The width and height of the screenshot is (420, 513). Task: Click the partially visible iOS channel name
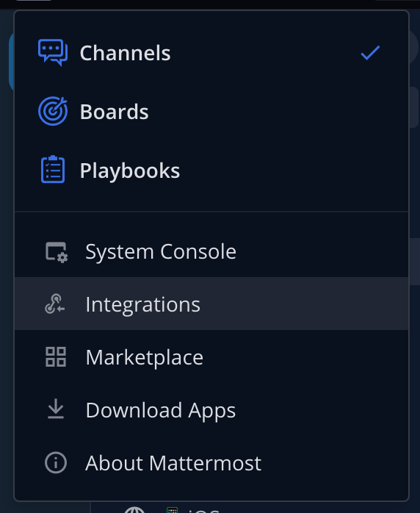(x=203, y=511)
